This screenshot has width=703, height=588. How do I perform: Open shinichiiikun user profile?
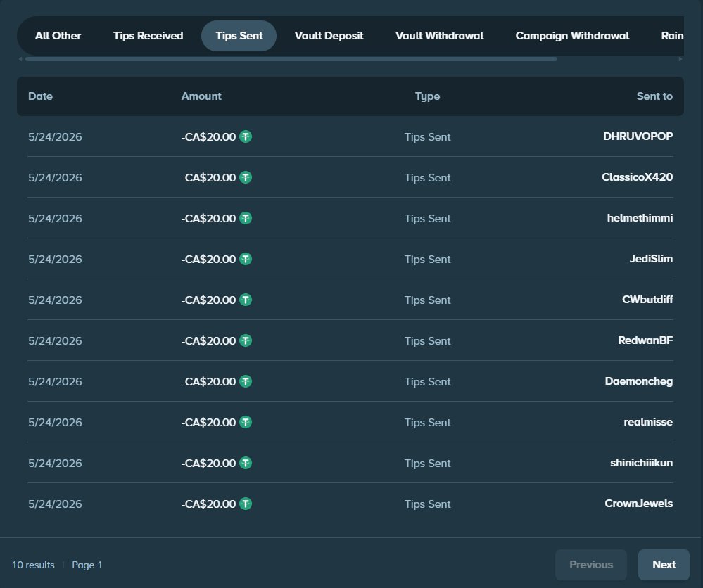tap(641, 463)
